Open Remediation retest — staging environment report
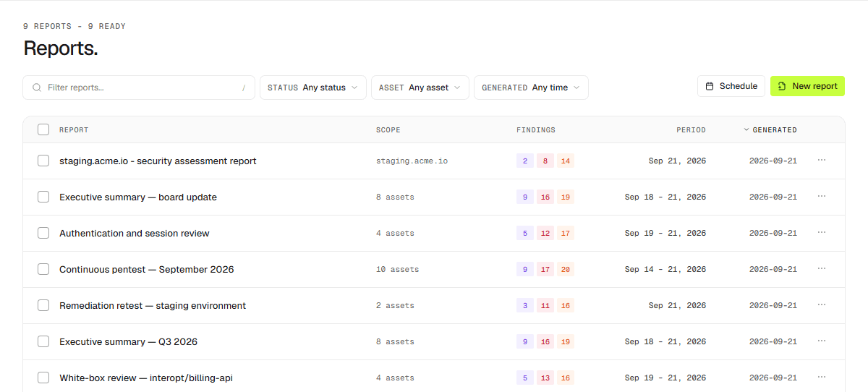 click(153, 305)
